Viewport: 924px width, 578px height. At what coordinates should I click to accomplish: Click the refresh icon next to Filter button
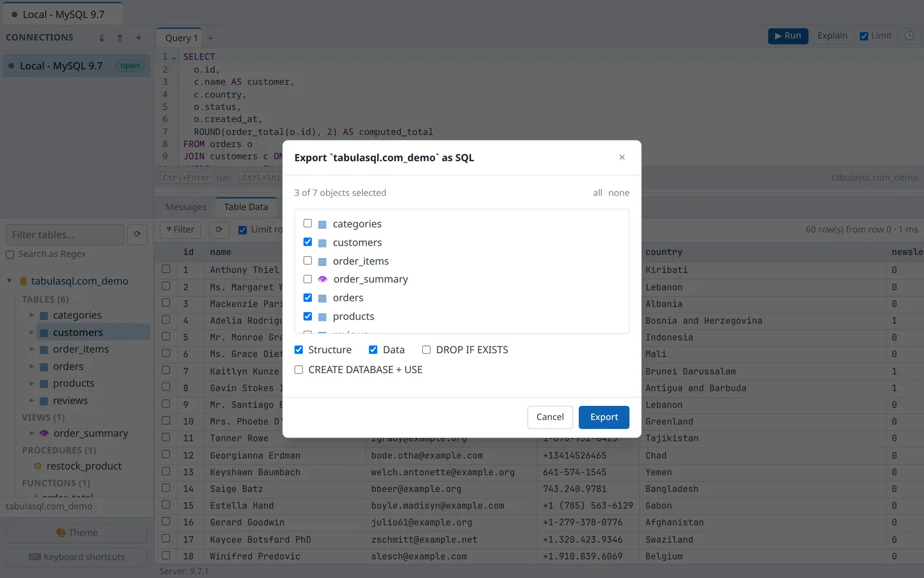pyautogui.click(x=219, y=229)
